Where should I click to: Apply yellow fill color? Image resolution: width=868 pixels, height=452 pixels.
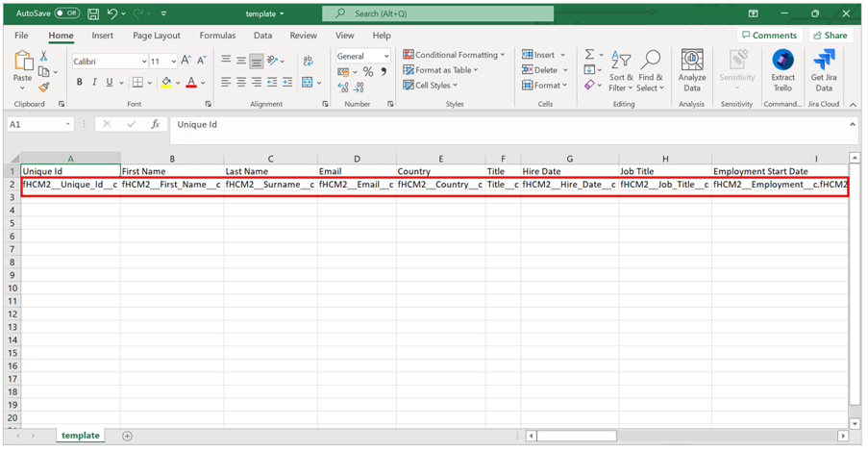166,83
